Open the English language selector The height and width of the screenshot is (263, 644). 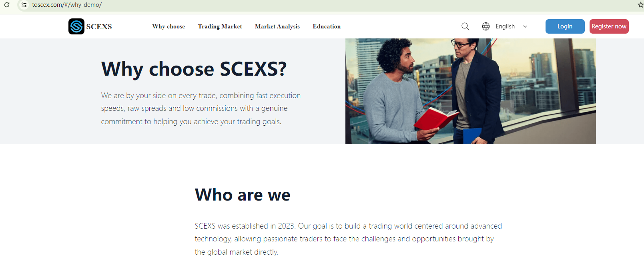pyautogui.click(x=505, y=26)
